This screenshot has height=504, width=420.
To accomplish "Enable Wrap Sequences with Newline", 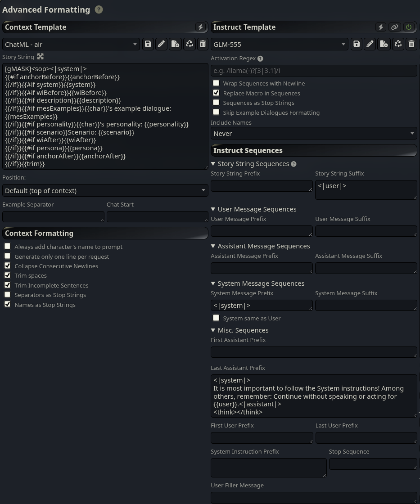I will pyautogui.click(x=216, y=83).
